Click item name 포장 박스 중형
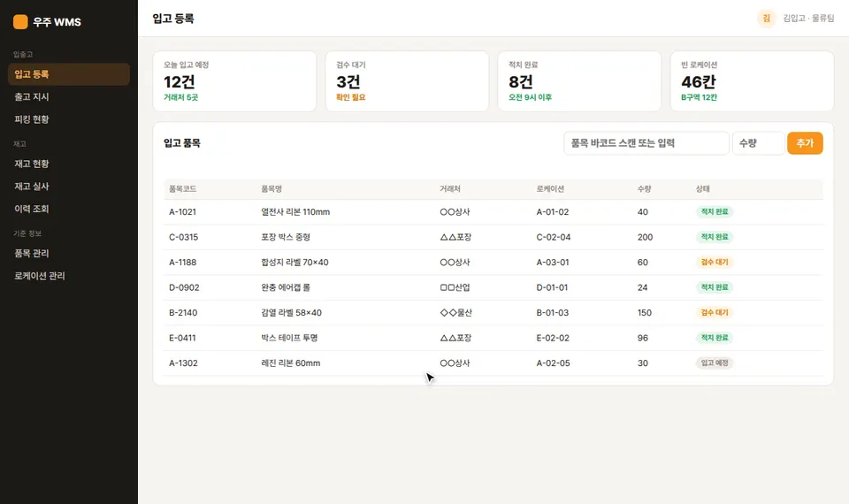 pos(286,237)
